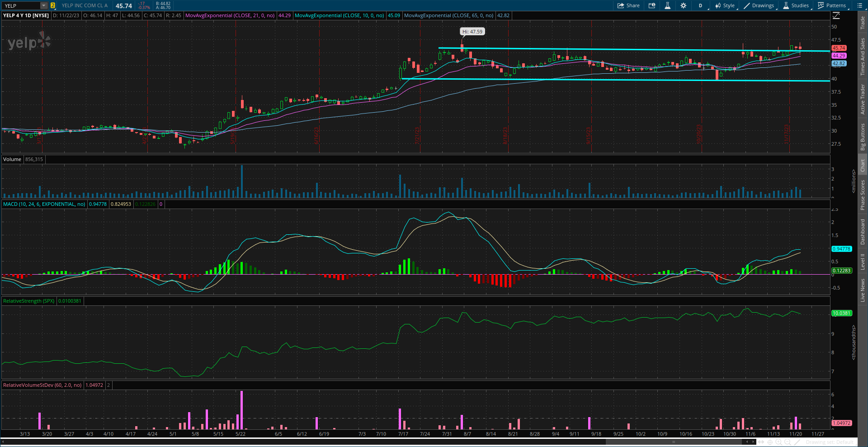Click the horizontal chart scrollbar thumb
The width and height of the screenshot is (868, 447).
click(x=674, y=442)
